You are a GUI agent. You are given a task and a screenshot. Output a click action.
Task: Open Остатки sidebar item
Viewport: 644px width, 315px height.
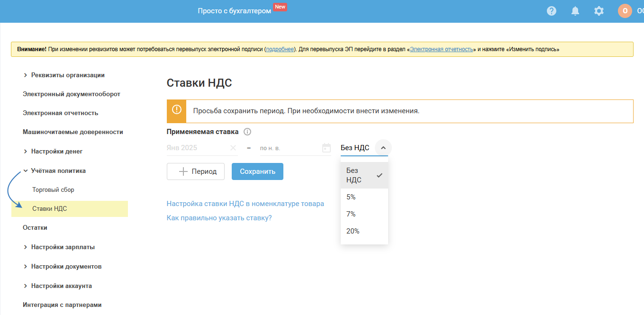pyautogui.click(x=35, y=228)
